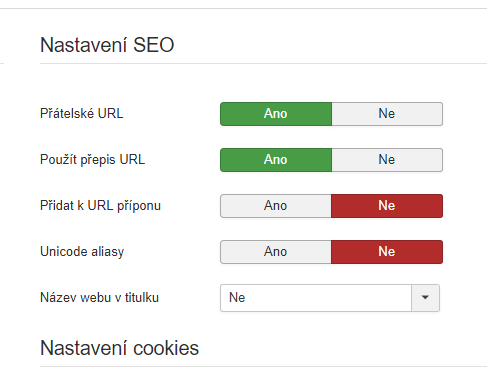Keep Unicode aliasy set to Ne
This screenshot has height=388, width=487.
[387, 252]
